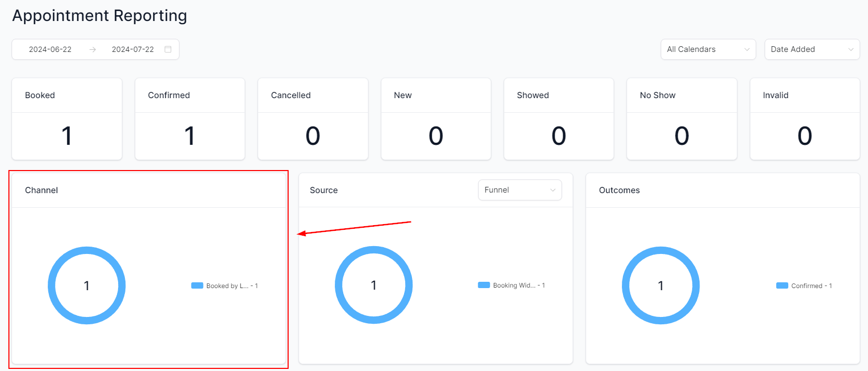The height and width of the screenshot is (371, 868).
Task: Open the All Calendars dropdown
Action: pos(707,49)
